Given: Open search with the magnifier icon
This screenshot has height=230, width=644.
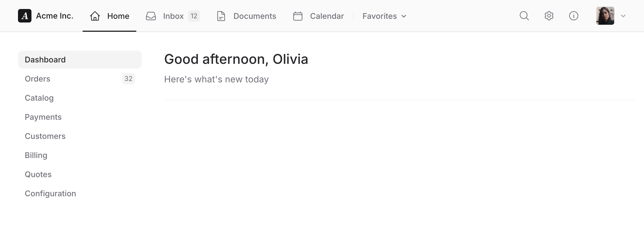Looking at the screenshot, I should pyautogui.click(x=524, y=16).
